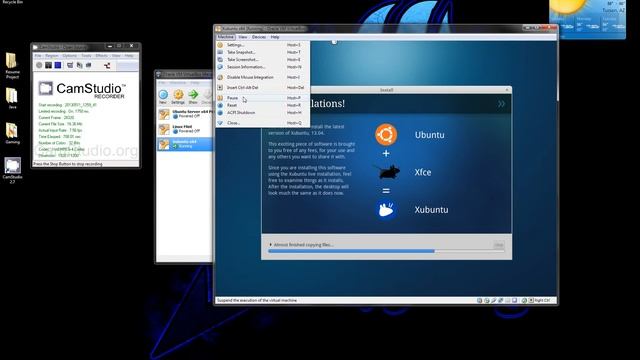Open the Machine menu in VM window

(225, 37)
